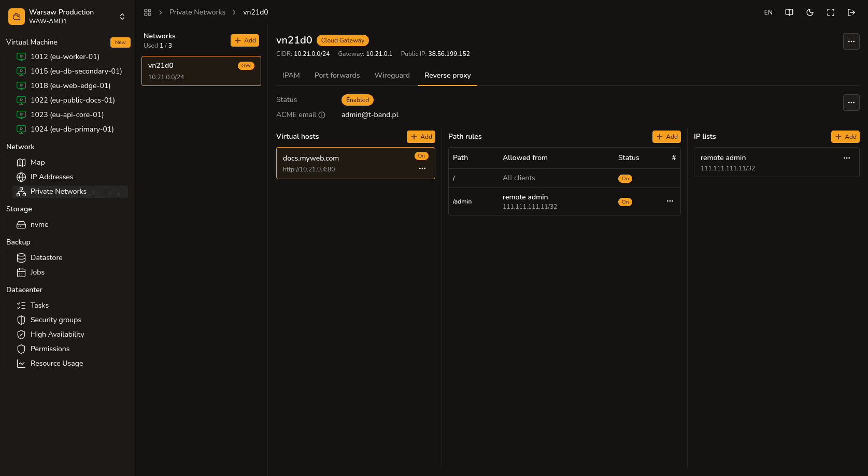The image size is (868, 476).
Task: Add a path rule
Action: point(667,137)
